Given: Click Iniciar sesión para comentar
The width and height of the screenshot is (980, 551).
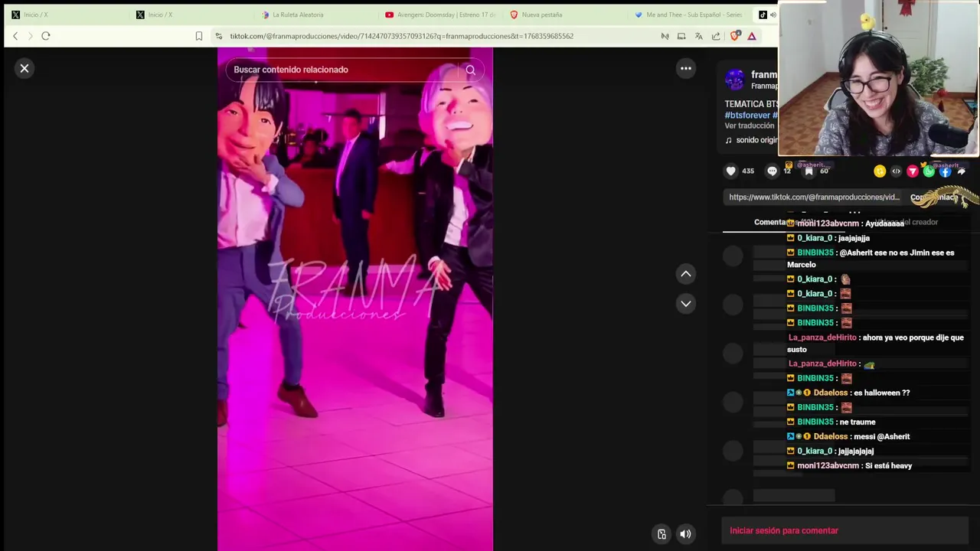Looking at the screenshot, I should click(784, 531).
